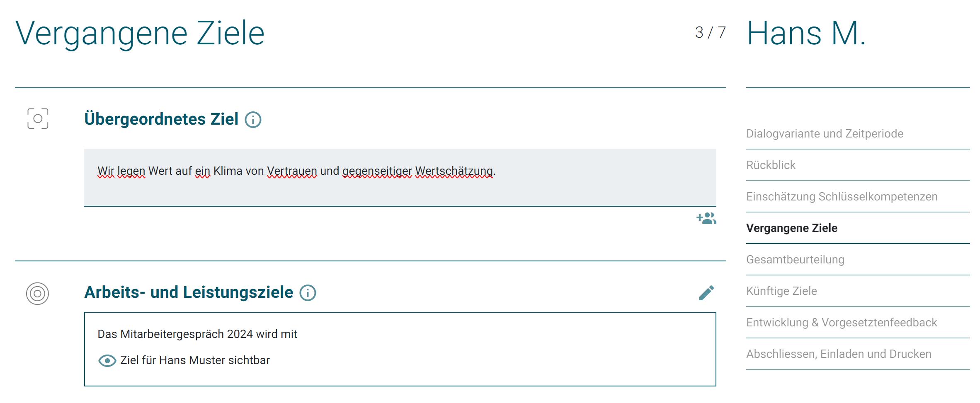Click the add-people icon below the goal text

pos(706,218)
